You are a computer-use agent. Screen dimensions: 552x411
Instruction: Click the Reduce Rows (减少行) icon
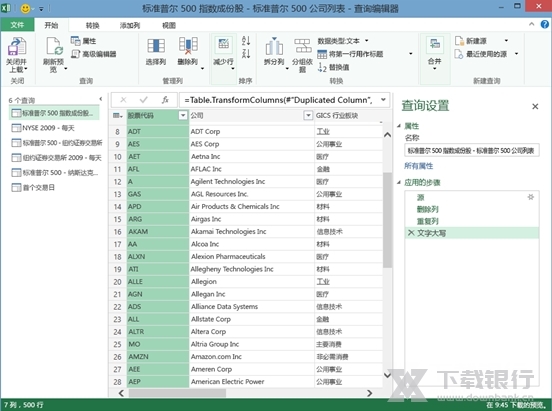pos(224,45)
